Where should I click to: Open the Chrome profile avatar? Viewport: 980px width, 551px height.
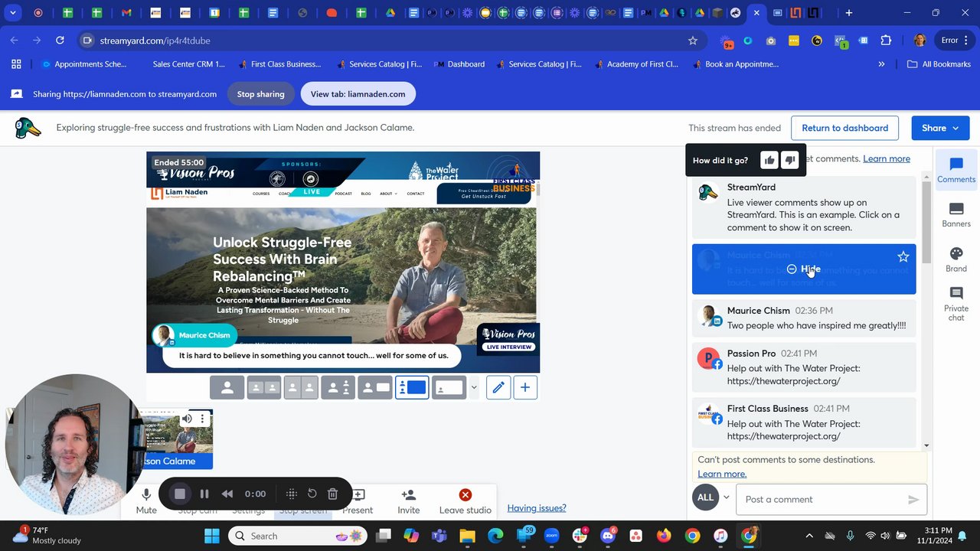tap(920, 41)
